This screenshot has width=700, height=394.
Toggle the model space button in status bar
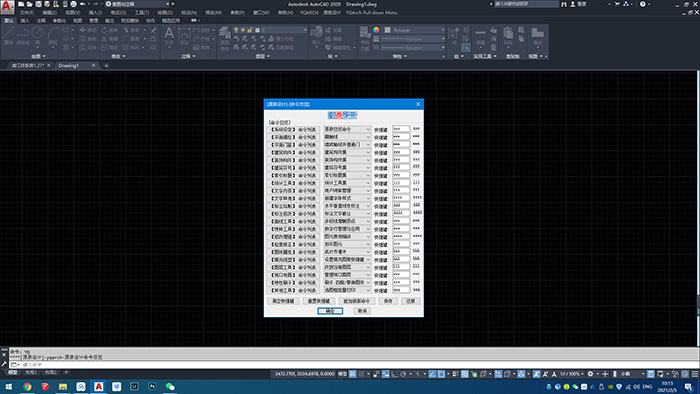click(x=342, y=374)
